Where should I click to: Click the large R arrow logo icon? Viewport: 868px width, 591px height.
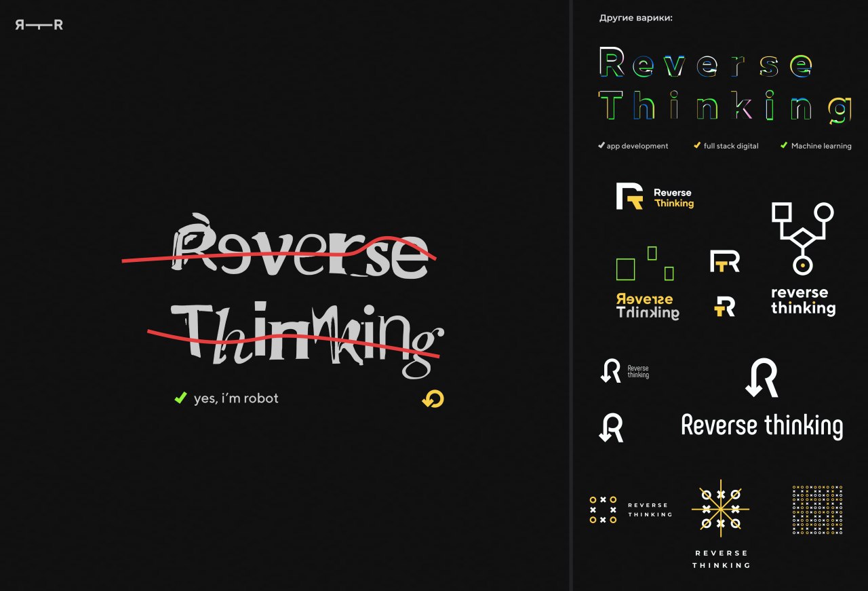tap(762, 378)
